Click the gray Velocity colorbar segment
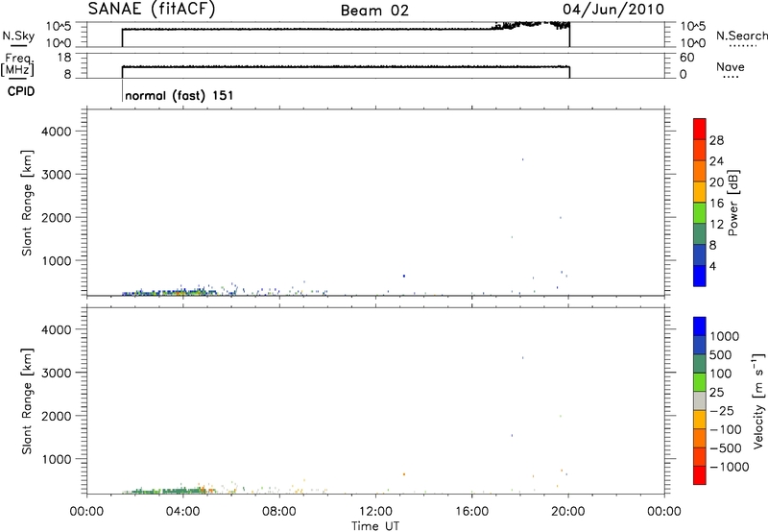Image resolution: width=768 pixels, height=532 pixels. click(x=700, y=400)
